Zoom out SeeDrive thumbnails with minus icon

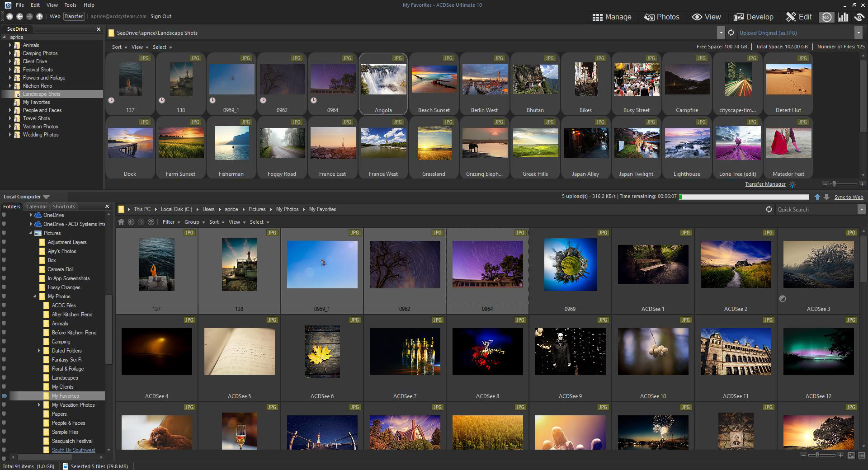coord(825,184)
